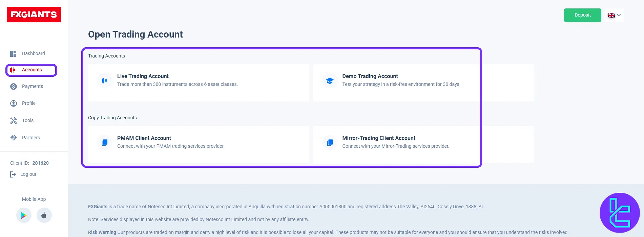
Task: Click the UK flag language icon
Action: [611, 15]
